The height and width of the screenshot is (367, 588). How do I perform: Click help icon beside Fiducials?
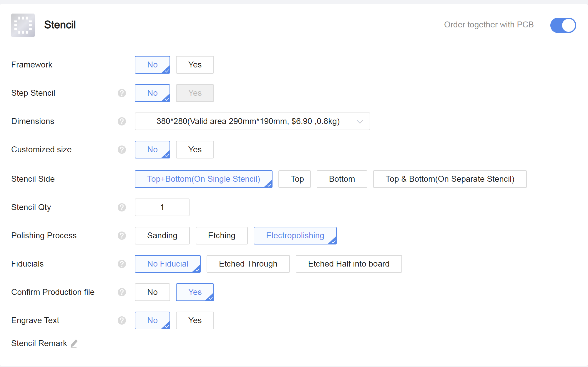pyautogui.click(x=122, y=264)
